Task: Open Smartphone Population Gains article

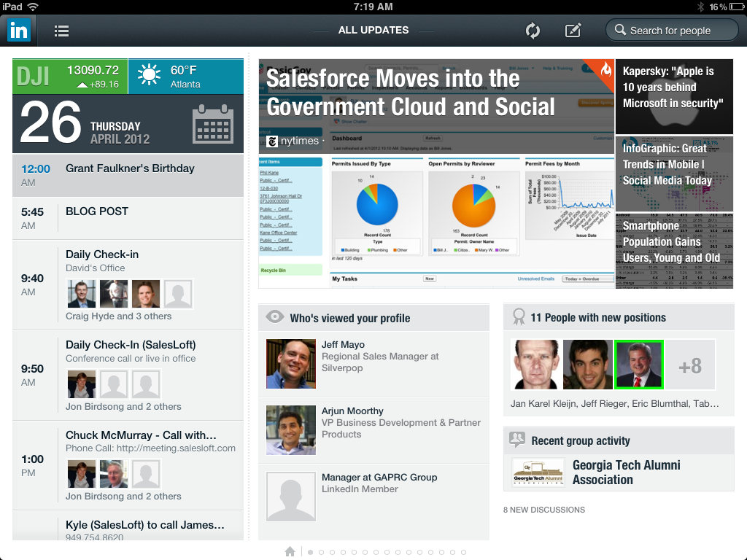Action: pos(674,251)
